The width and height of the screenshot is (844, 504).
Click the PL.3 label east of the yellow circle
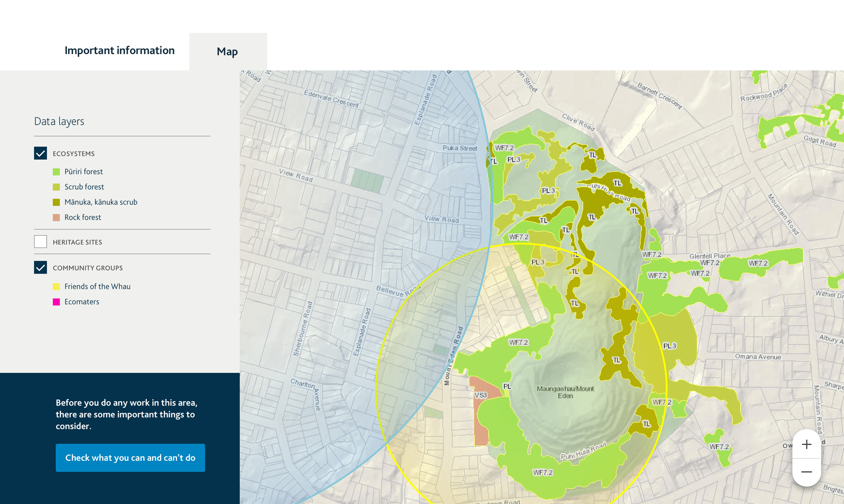(669, 346)
